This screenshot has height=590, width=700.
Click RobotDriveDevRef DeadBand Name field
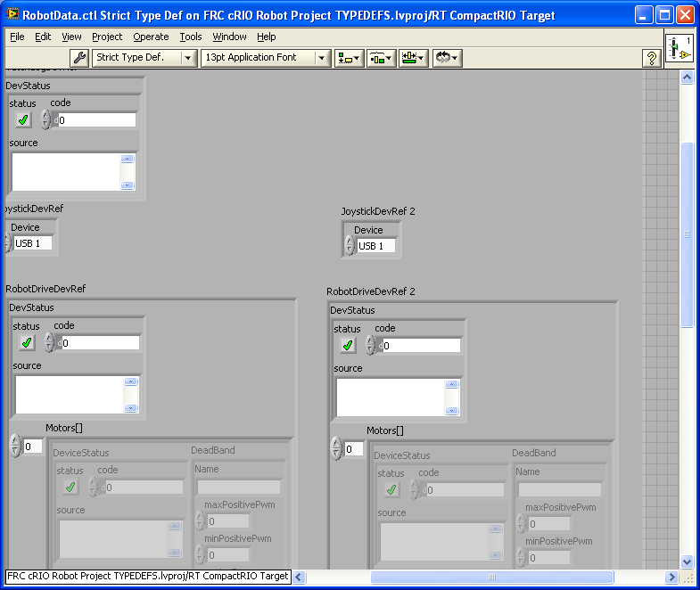[x=239, y=487]
